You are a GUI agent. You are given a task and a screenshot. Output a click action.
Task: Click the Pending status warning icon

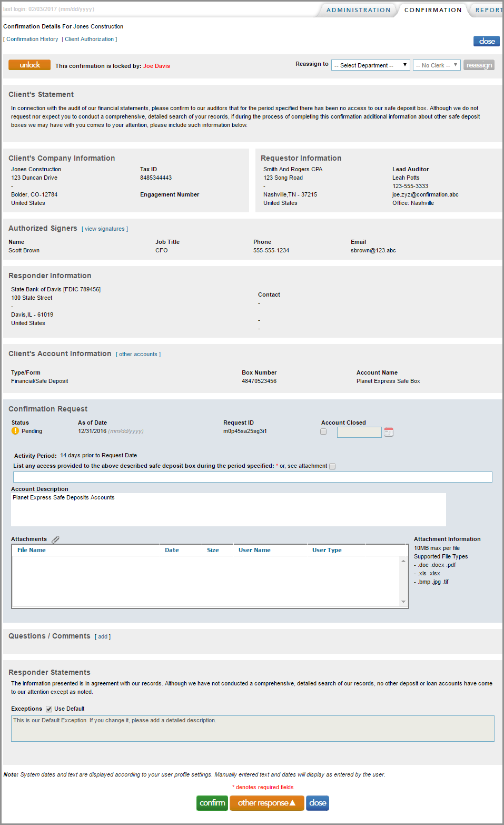(15, 431)
